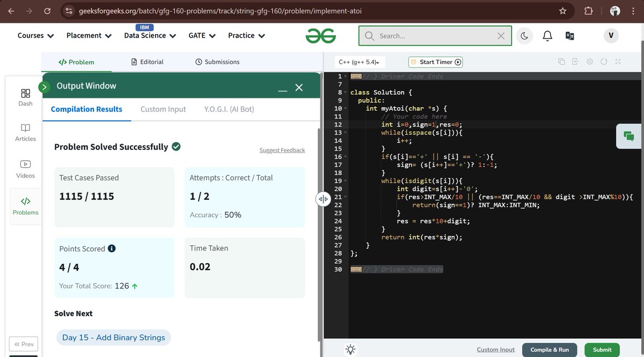Screen dimensions: 644x357
Task: Go back with the browser back arrow
Action: 11,11
